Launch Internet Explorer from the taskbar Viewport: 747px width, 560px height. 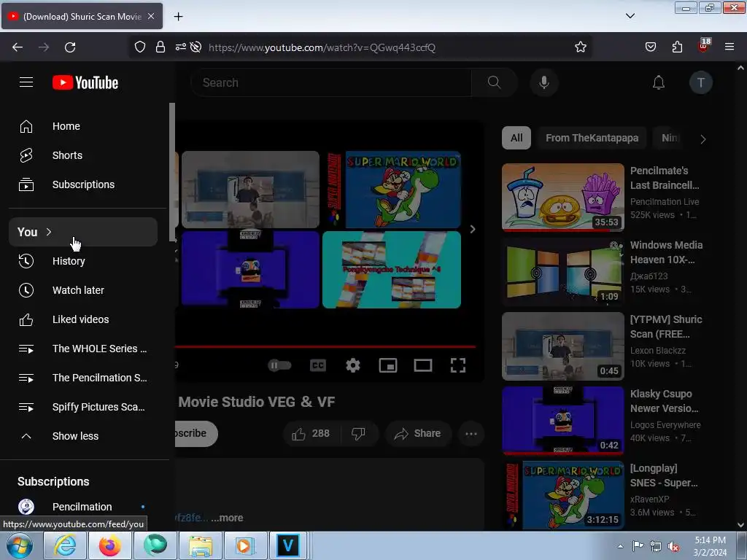[64, 545]
